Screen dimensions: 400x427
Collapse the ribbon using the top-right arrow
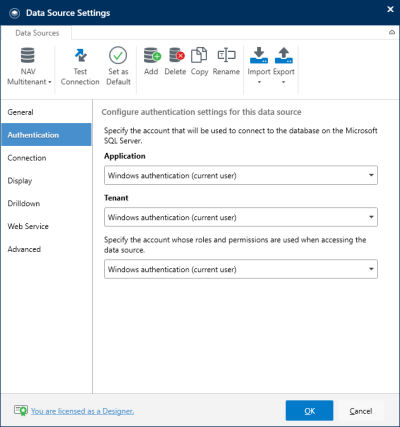click(392, 32)
